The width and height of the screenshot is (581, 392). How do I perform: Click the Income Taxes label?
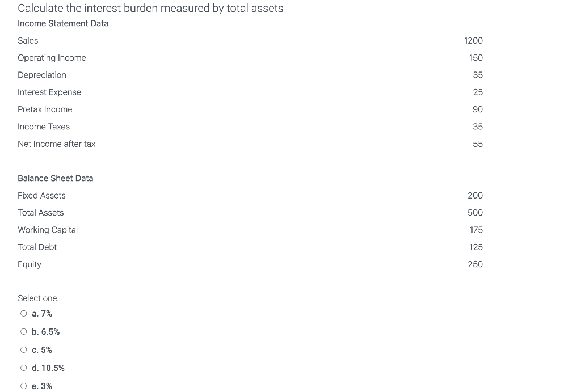[x=44, y=127]
